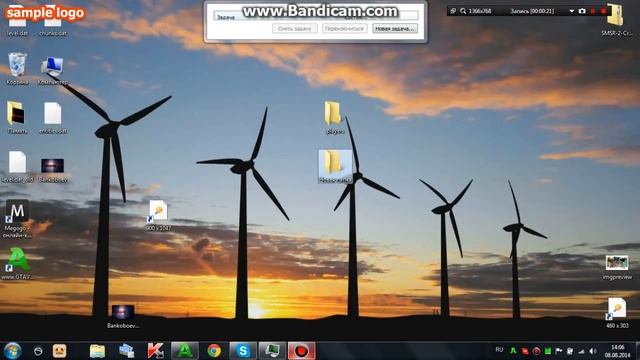Screen dimensions: 640x360
Task: Select the chunks.dat file label
Action: [x=53, y=33]
